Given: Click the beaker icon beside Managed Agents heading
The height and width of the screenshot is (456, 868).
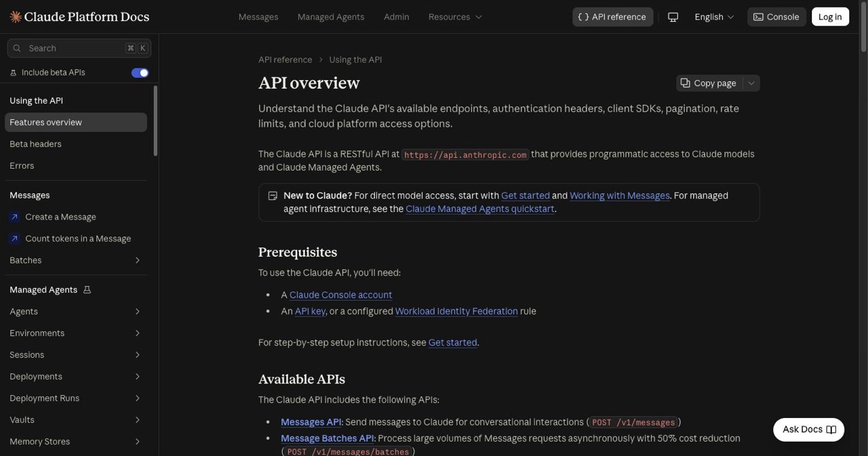Looking at the screenshot, I should [87, 290].
